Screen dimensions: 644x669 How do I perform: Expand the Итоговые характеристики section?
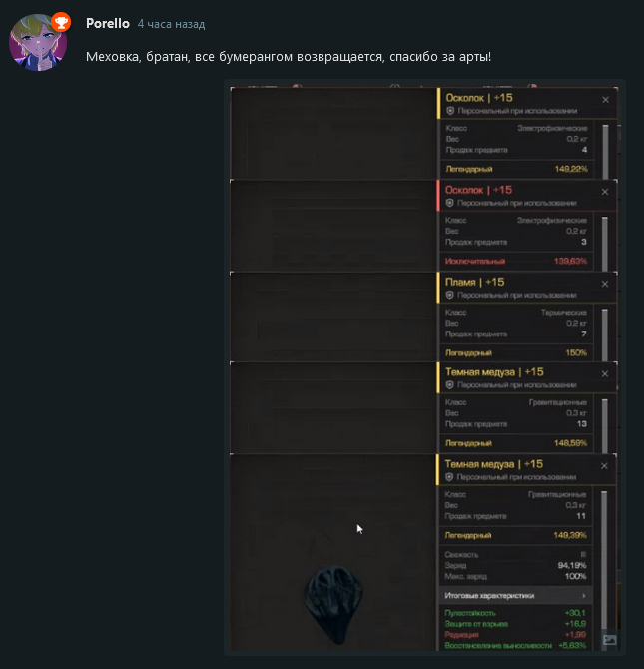click(x=515, y=596)
